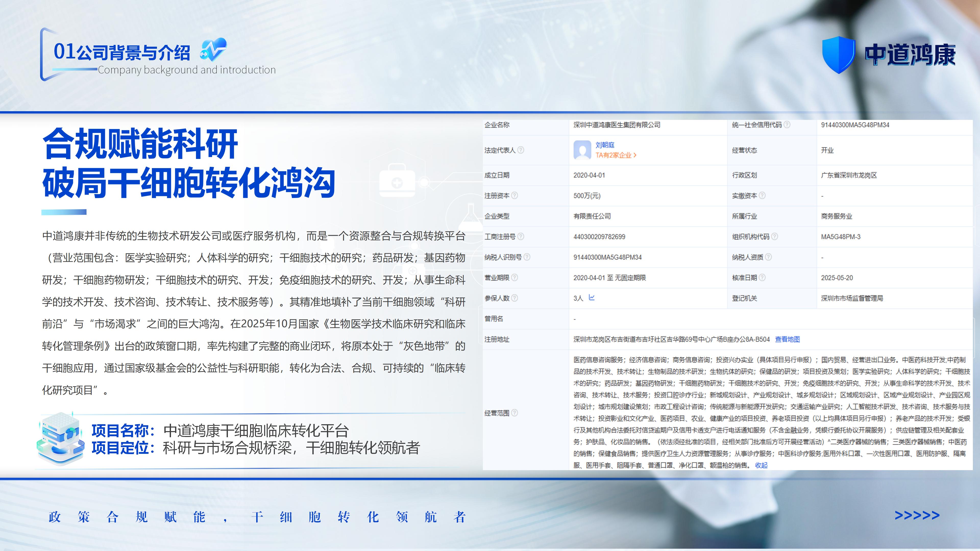Click the help icon beside 统一社会信用代码
The height and width of the screenshot is (551, 980).
tap(787, 124)
